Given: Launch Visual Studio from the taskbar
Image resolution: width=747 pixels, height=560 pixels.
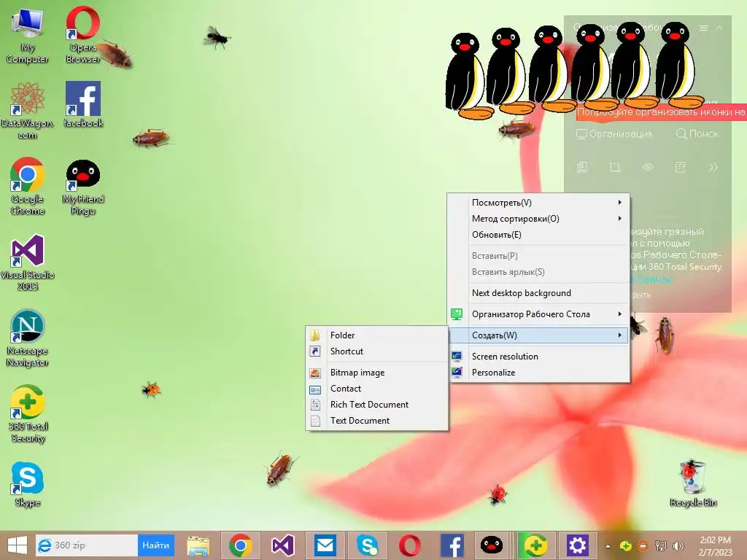Looking at the screenshot, I should (x=282, y=545).
